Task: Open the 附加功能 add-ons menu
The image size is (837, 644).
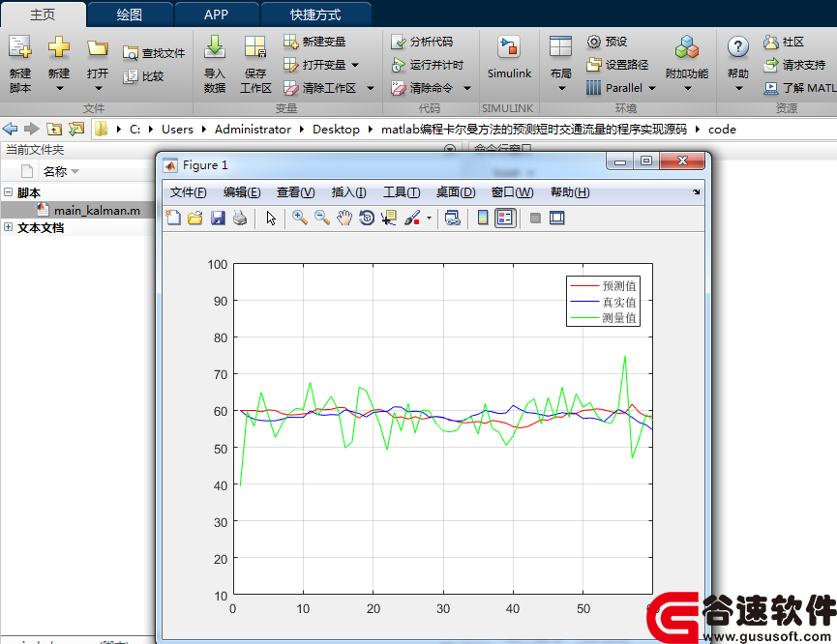Action: point(687,64)
